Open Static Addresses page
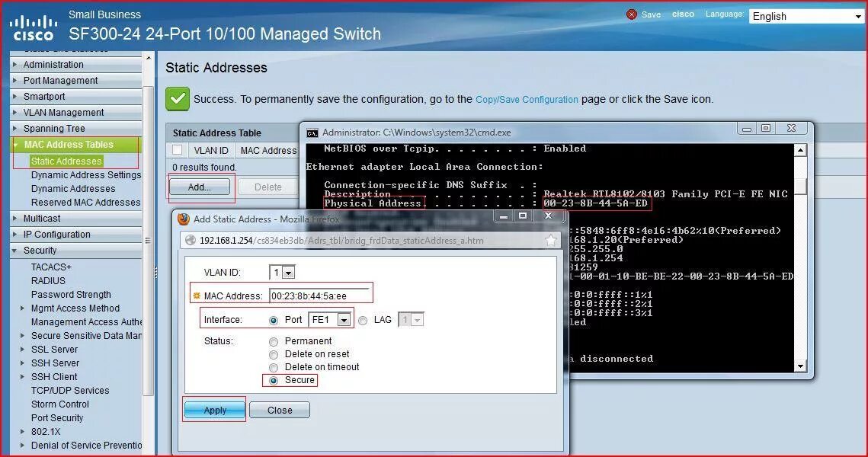868x457 pixels. pyautogui.click(x=66, y=161)
